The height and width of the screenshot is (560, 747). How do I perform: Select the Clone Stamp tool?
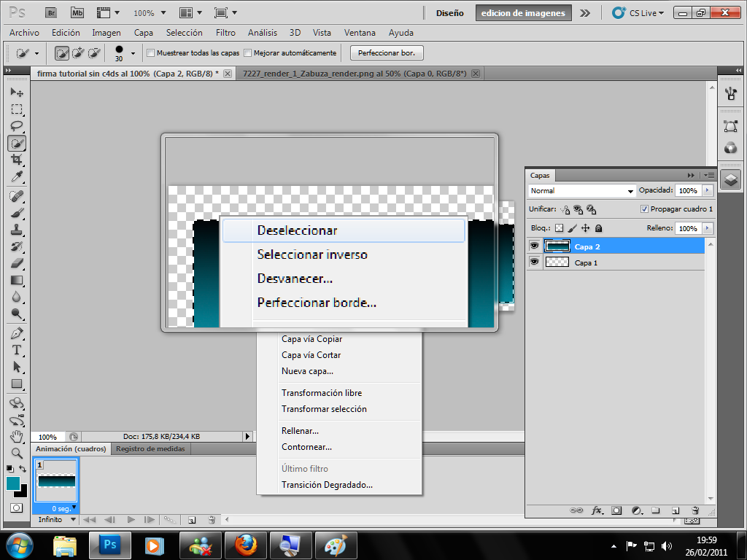(x=17, y=230)
